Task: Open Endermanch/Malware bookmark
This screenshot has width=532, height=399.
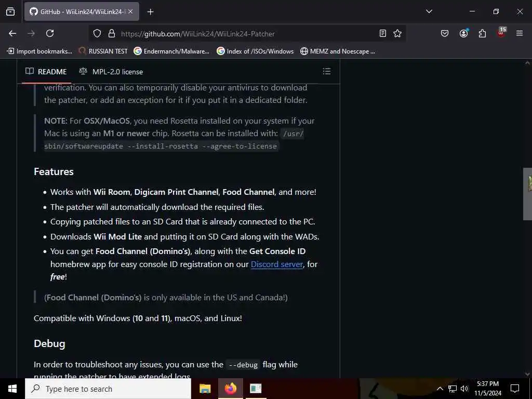Action: point(171,51)
